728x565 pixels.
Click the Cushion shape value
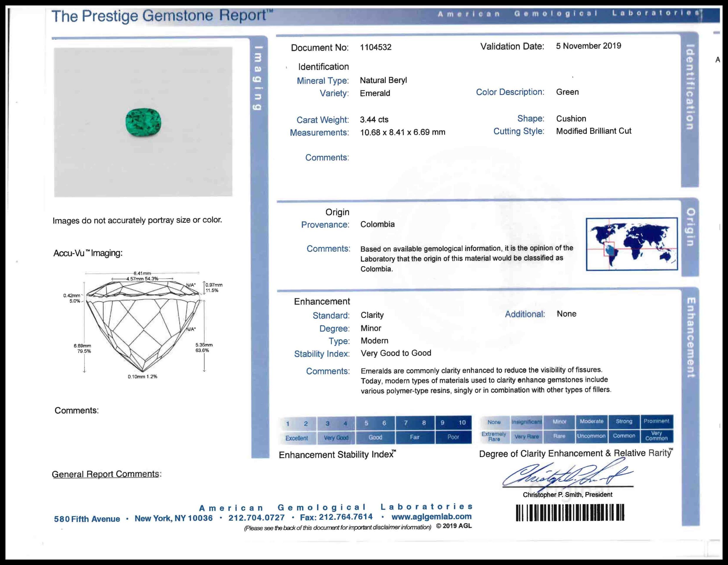coord(571,118)
